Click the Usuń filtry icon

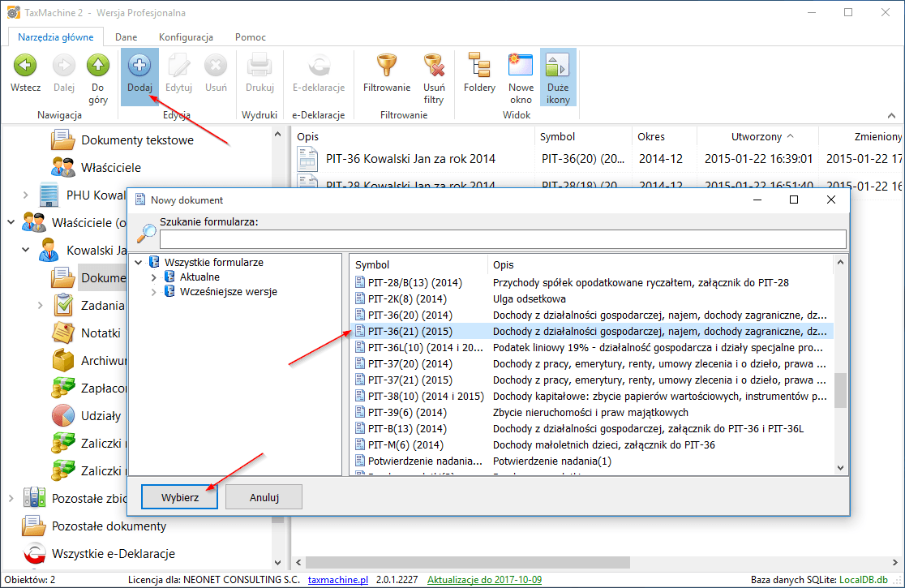434,67
